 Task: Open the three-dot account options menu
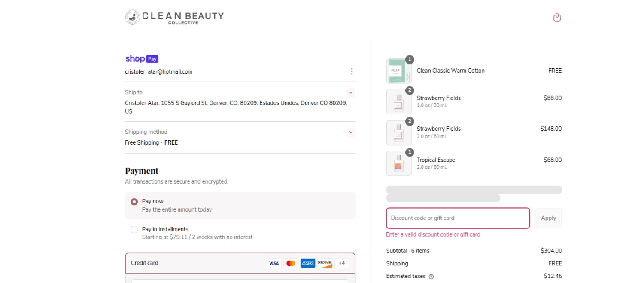click(352, 71)
